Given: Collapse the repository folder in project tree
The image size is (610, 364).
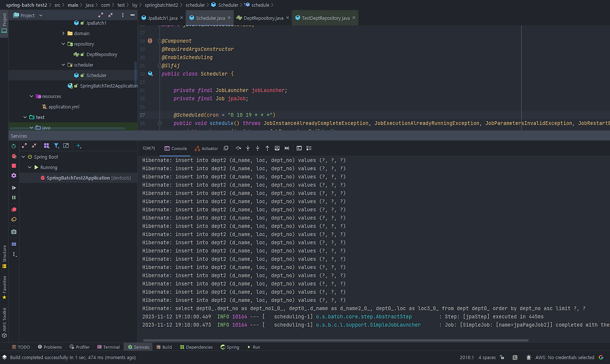Looking at the screenshot, I should click(x=63, y=44).
